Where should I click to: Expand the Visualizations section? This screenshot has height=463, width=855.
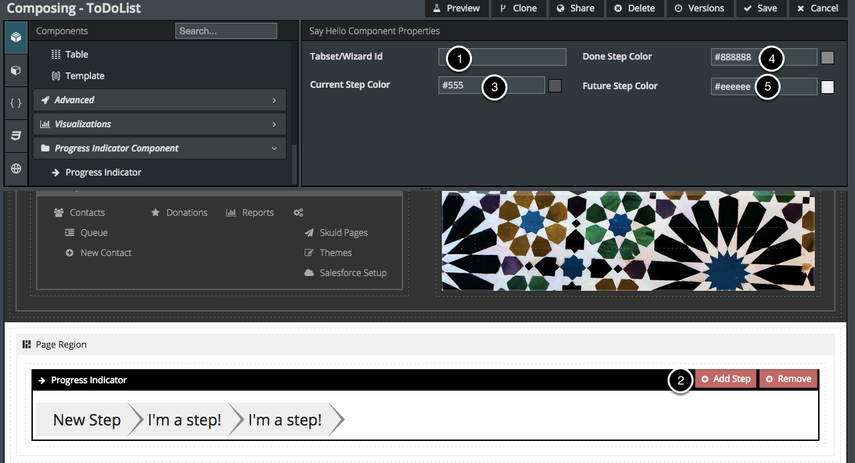pos(160,124)
